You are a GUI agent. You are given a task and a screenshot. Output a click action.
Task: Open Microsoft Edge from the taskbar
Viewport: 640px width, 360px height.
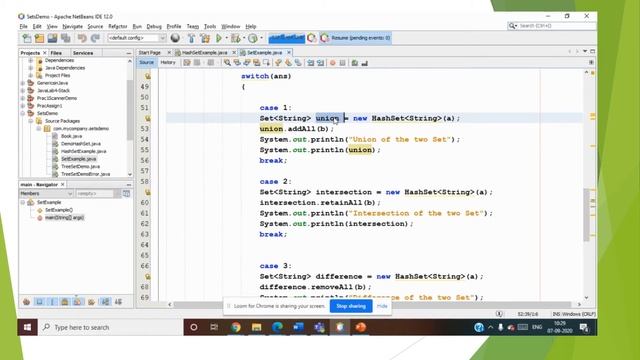click(x=277, y=327)
